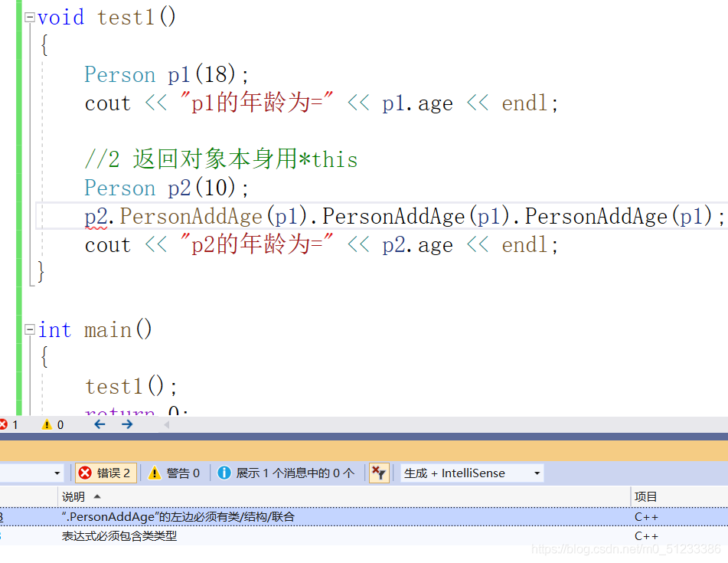Toggle the messages filter showing 展示 1 个消息
This screenshot has width=728, height=563.
tap(286, 473)
